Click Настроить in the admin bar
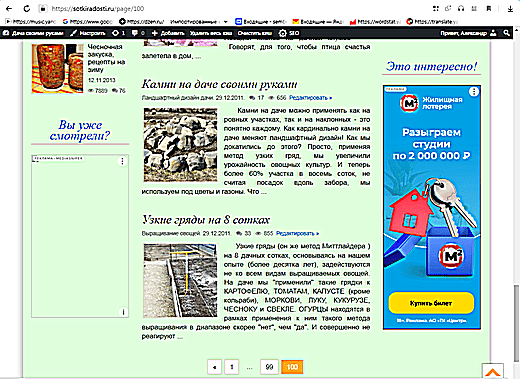 [x=88, y=33]
